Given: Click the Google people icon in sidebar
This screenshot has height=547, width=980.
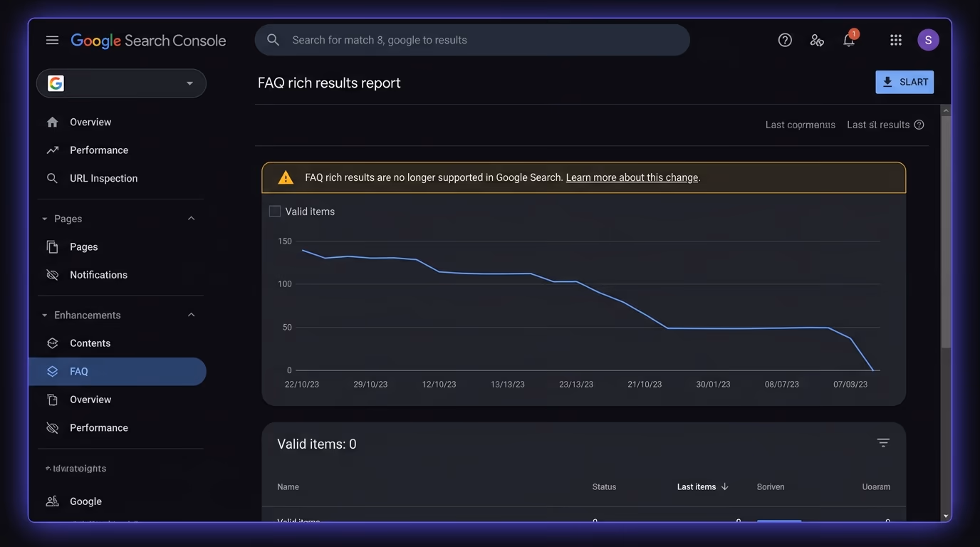Looking at the screenshot, I should tap(52, 501).
